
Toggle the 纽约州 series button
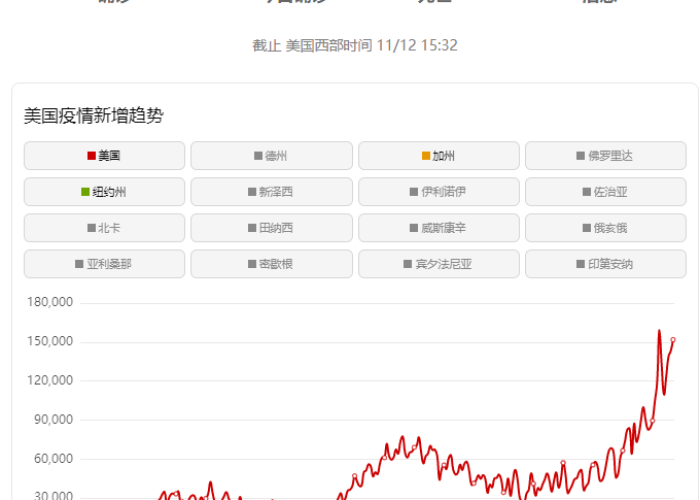(104, 192)
